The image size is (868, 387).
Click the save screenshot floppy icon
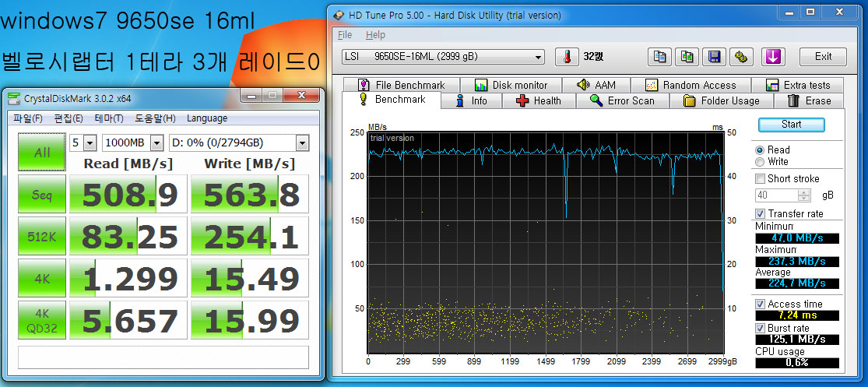[x=714, y=57]
